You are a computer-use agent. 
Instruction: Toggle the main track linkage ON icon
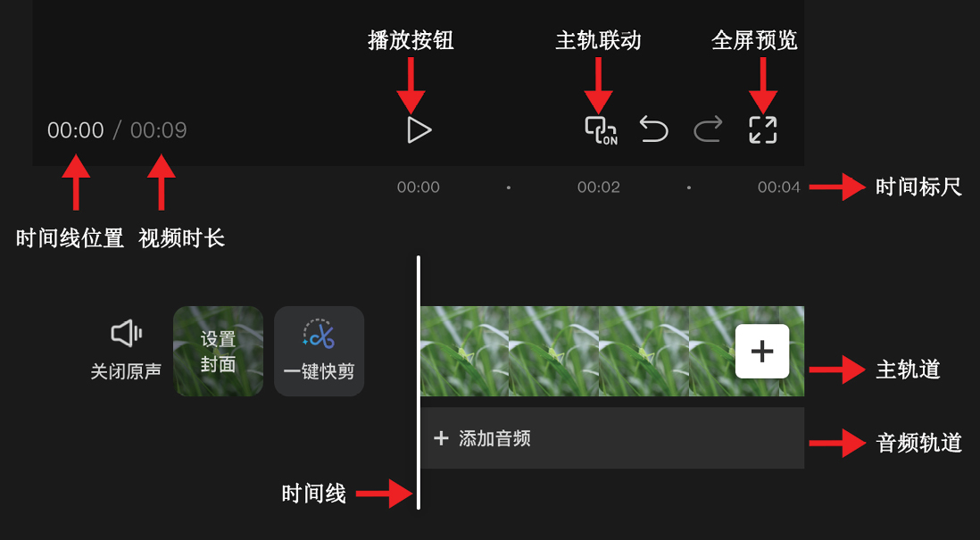[x=601, y=130]
